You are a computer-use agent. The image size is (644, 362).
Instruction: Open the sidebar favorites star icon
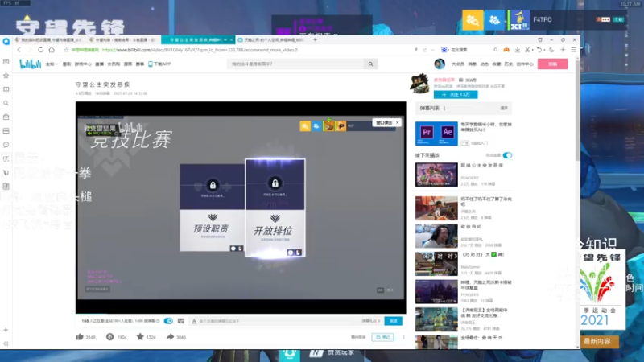click(x=6, y=76)
